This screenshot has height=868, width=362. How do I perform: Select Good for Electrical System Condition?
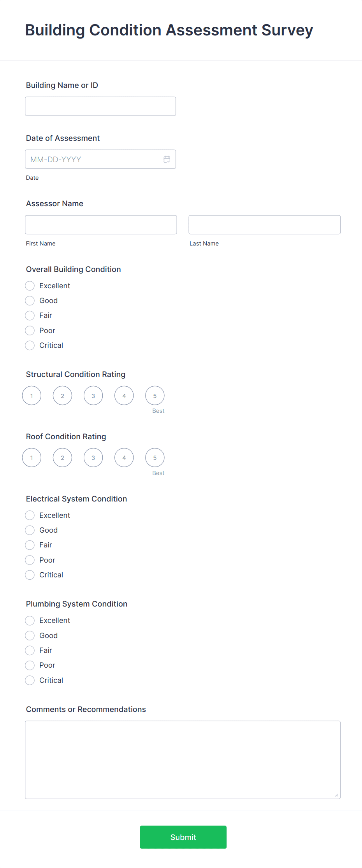pos(30,530)
